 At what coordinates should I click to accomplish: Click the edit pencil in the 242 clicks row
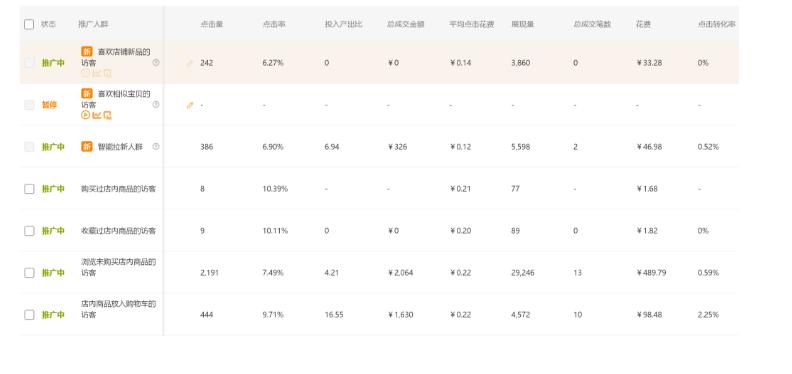(x=190, y=63)
